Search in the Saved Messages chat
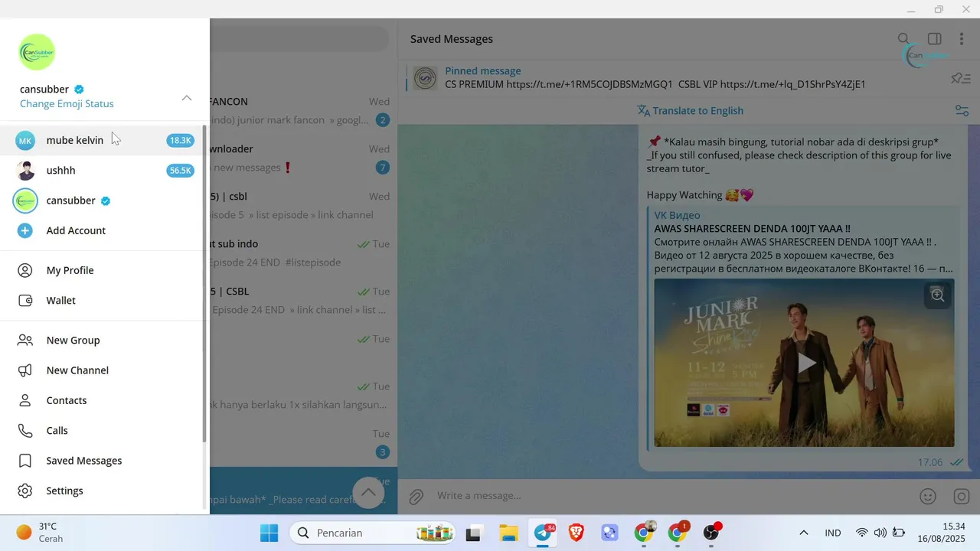Viewport: 980px width, 551px height. point(904,39)
